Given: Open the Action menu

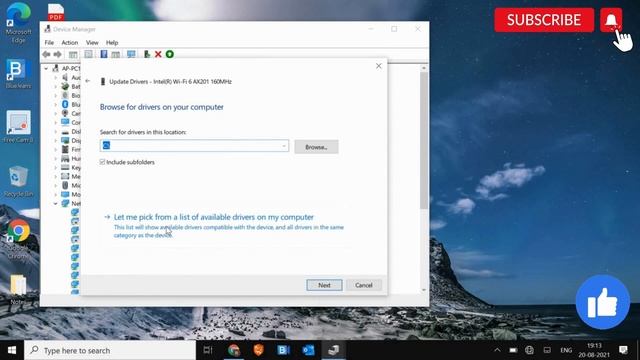Looking at the screenshot, I should [x=70, y=42].
